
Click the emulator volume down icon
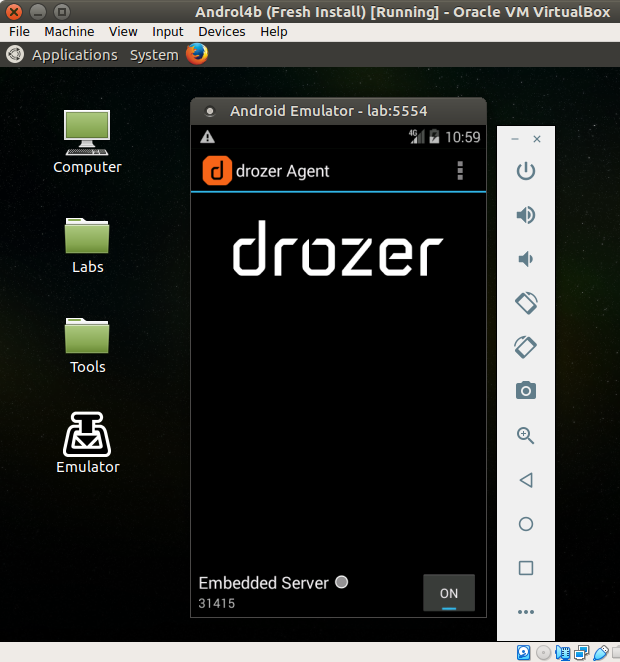tap(525, 259)
